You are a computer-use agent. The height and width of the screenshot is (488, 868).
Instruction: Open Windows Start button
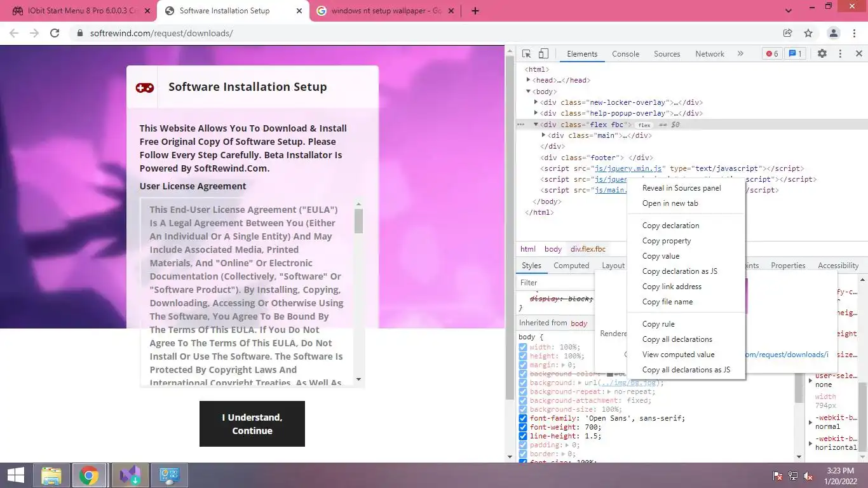click(x=16, y=475)
